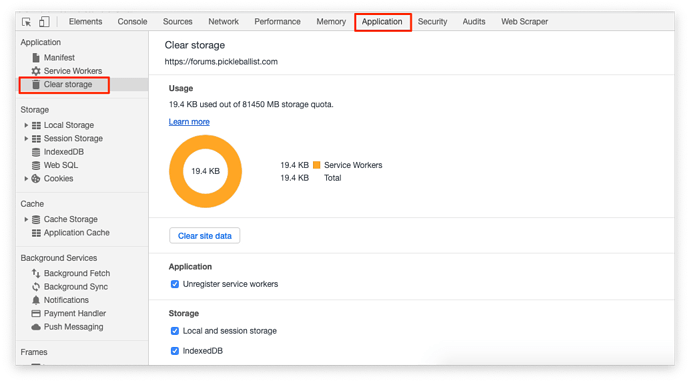The image size is (690, 383).
Task: Open the Sources tab
Action: click(x=177, y=22)
